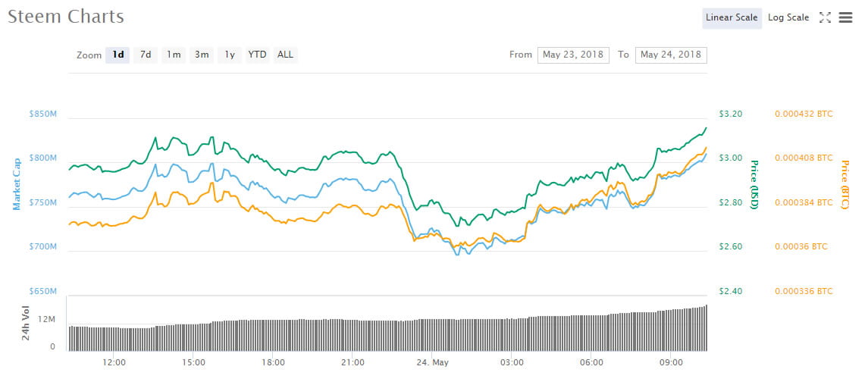Click the Steem Charts heading
This screenshot has height=382, width=868.
66,17
